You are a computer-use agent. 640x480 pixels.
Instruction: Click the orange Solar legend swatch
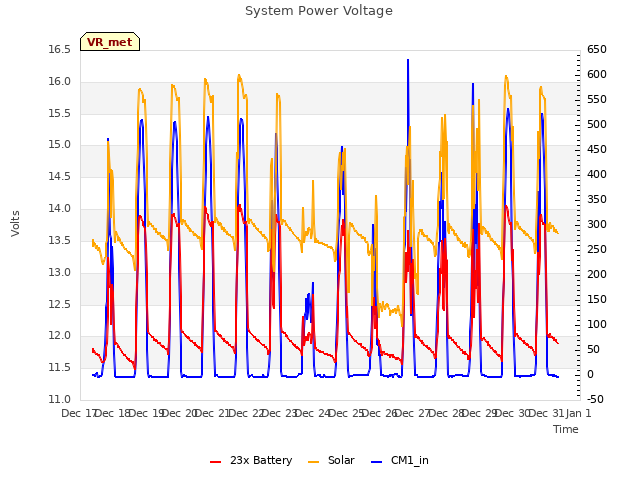pyautogui.click(x=313, y=462)
